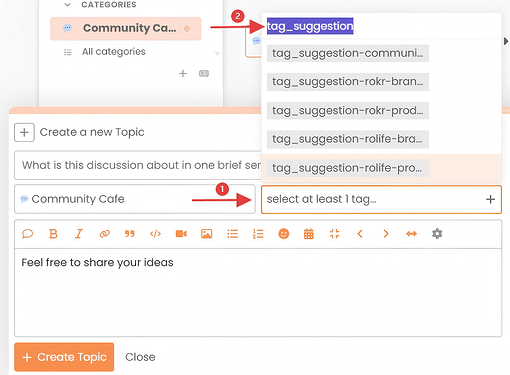Click Close to dismiss the composer
Screen dimensions: 510x375
140,357
